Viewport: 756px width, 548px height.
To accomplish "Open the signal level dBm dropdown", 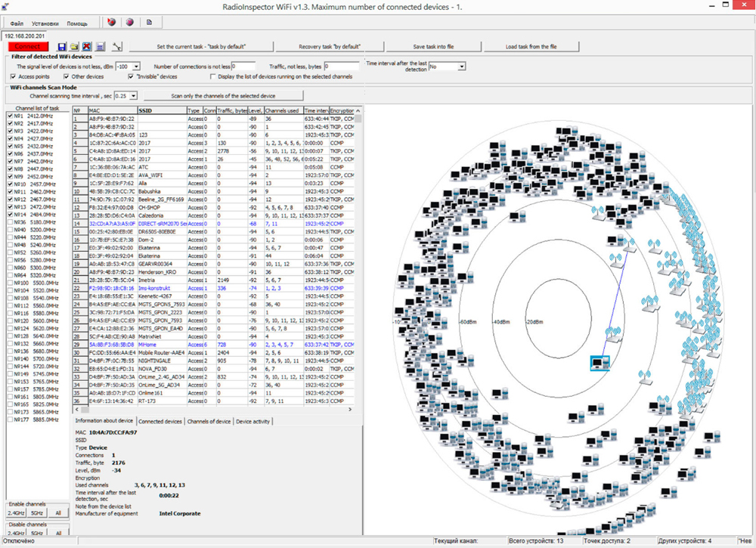I will tap(136, 67).
